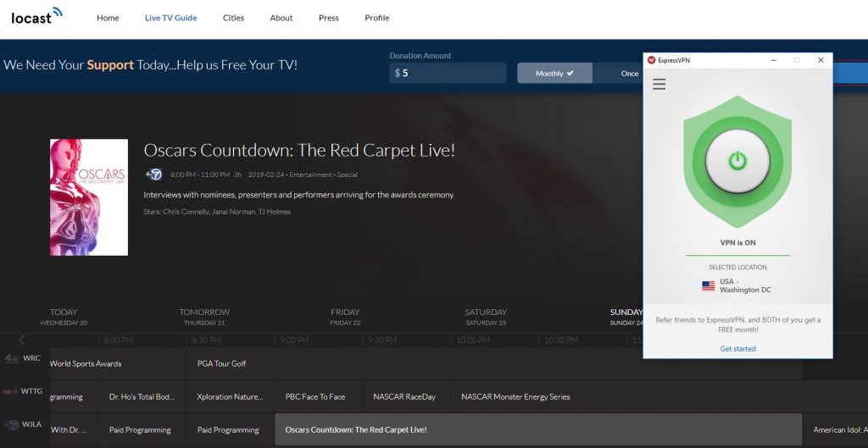Open the ExpressVPN hamburger menu
The width and height of the screenshot is (868, 448).
[x=659, y=84]
